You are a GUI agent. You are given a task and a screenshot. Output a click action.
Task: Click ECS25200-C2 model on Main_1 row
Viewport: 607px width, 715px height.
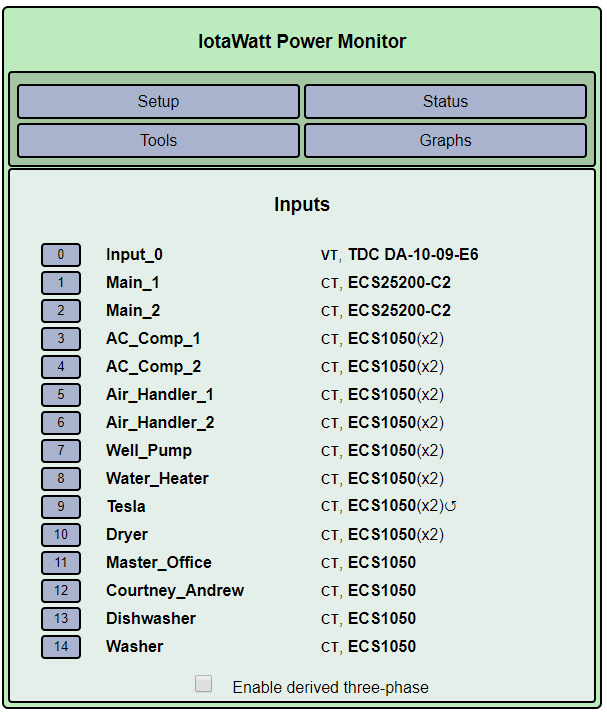tap(399, 283)
